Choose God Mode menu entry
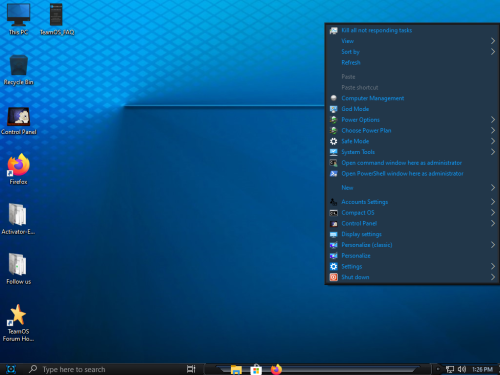 tap(412, 109)
